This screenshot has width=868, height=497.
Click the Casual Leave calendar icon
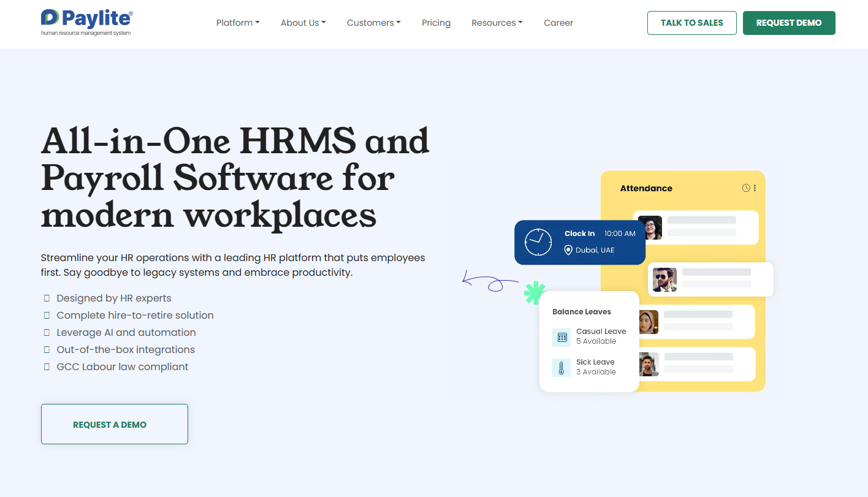tap(562, 337)
